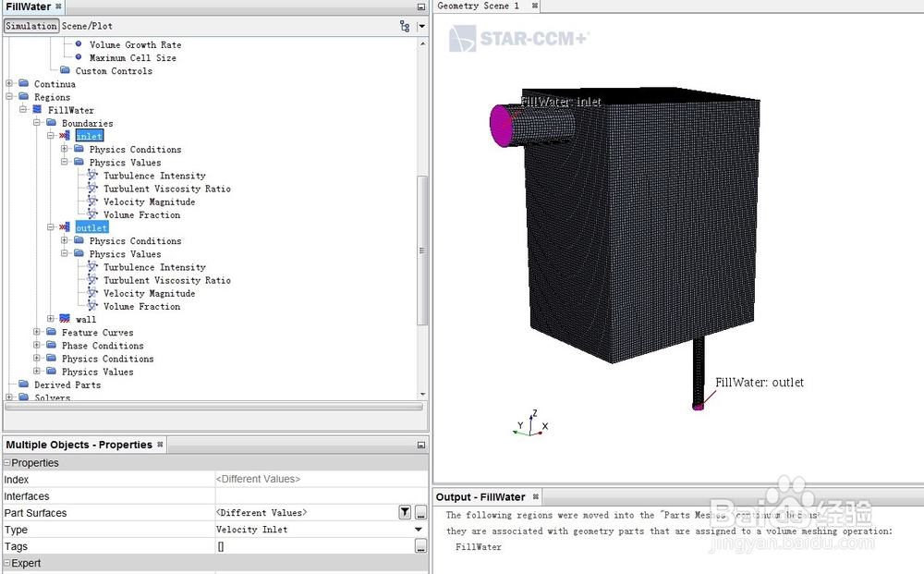
Task: Click the Feature Curves folder icon
Action: click(51, 332)
